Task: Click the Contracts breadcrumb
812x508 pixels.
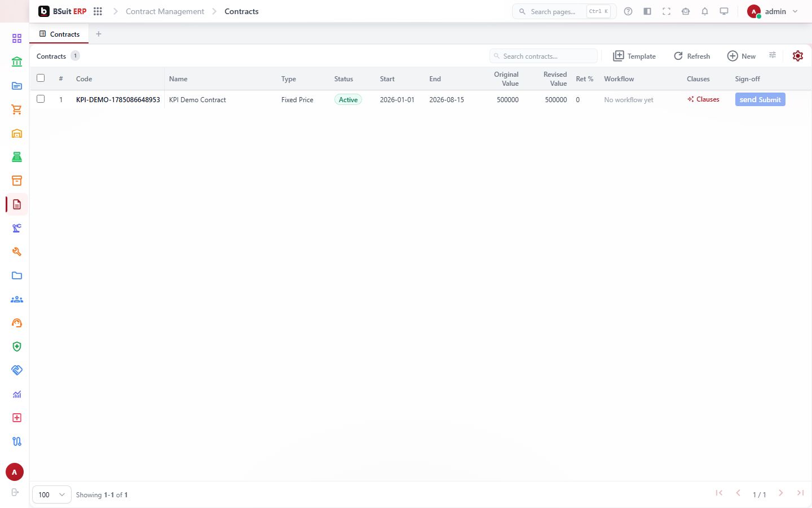Action: point(241,11)
